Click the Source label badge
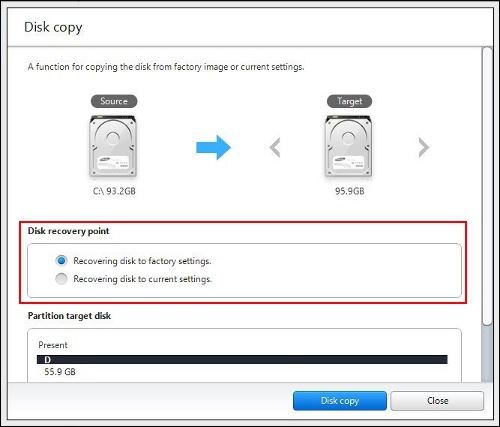This screenshot has width=500, height=427. coord(114,101)
